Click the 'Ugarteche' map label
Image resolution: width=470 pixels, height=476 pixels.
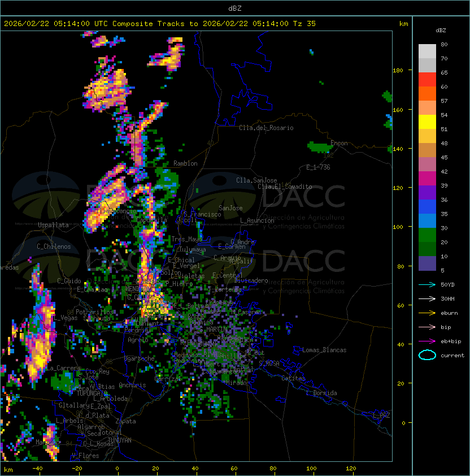140,358
